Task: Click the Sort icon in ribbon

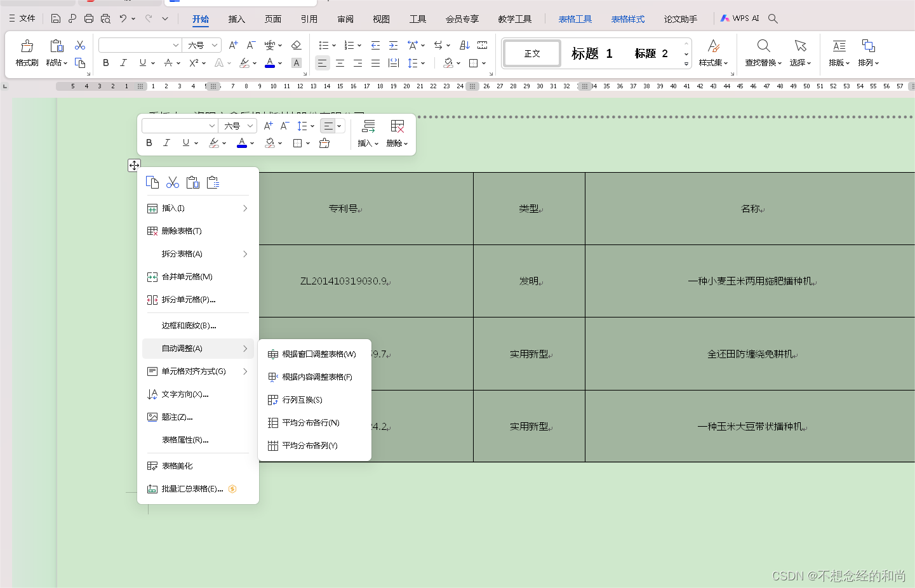Action: coord(465,45)
